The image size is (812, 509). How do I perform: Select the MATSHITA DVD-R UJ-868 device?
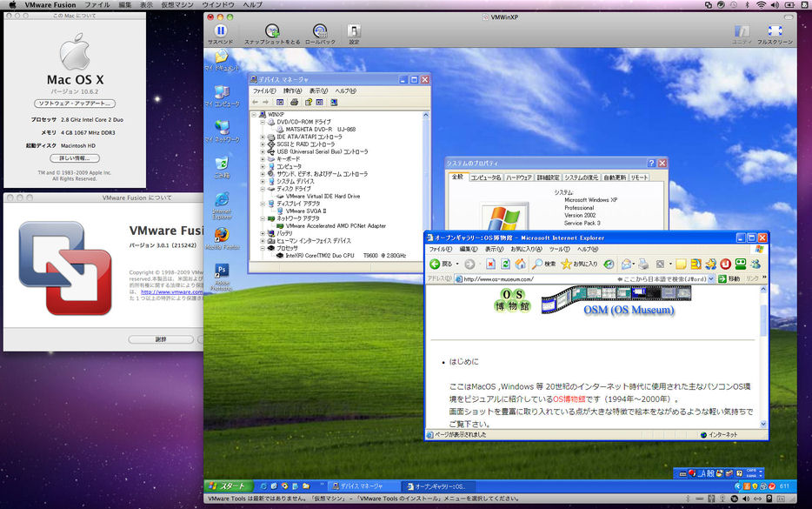tap(321, 130)
